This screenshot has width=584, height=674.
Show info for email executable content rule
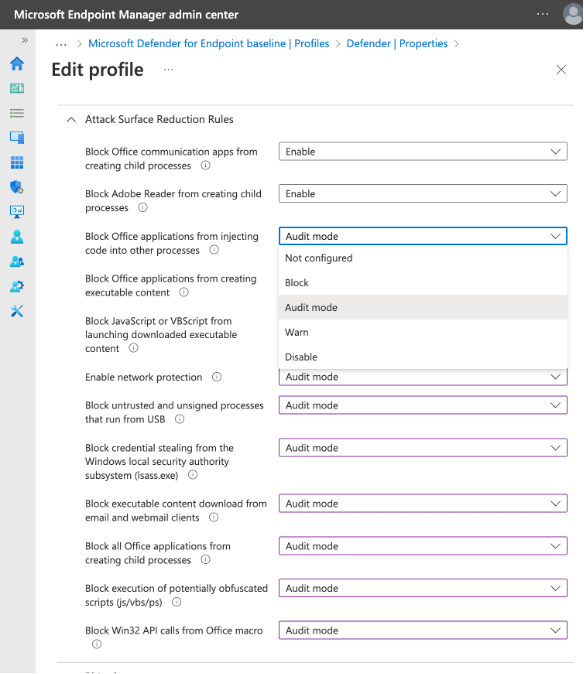coord(214,517)
